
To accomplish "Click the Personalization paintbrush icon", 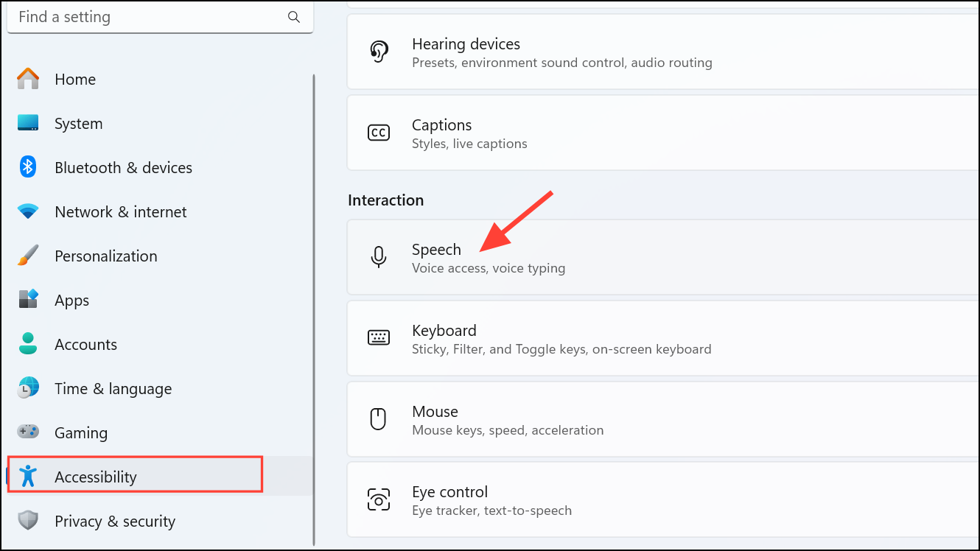I will click(x=28, y=256).
